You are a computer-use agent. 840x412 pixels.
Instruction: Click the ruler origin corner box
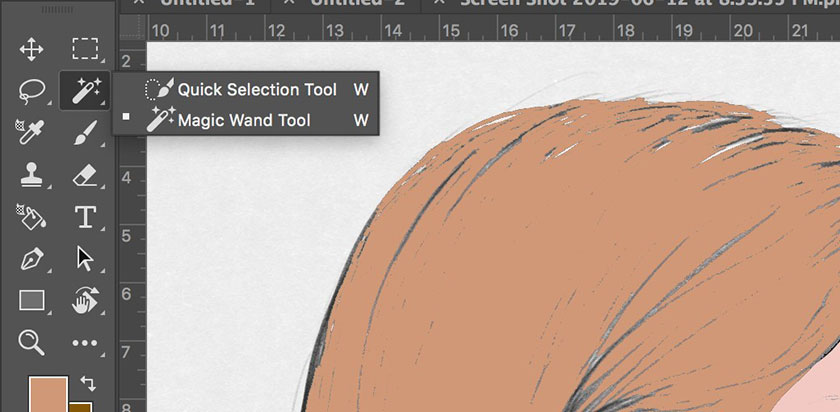(133, 27)
